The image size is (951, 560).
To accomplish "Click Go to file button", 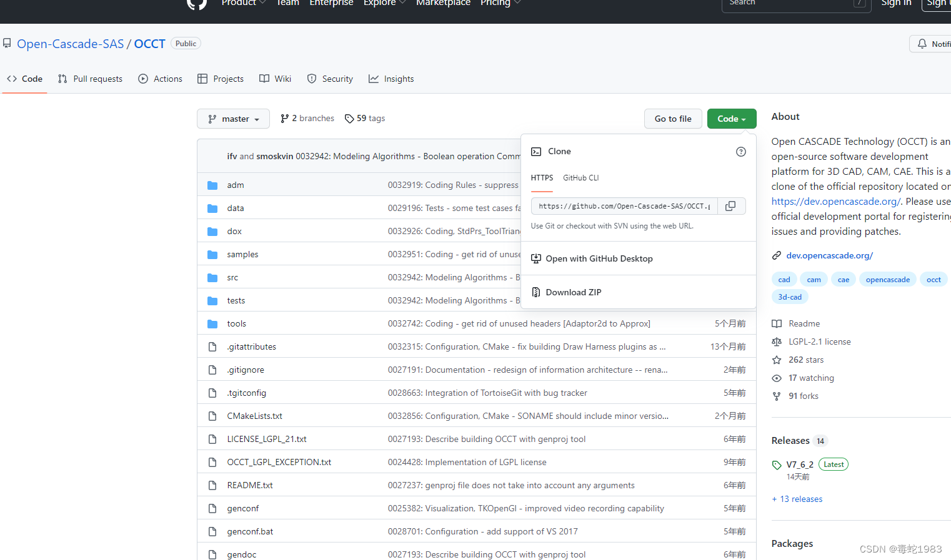I will click(673, 119).
